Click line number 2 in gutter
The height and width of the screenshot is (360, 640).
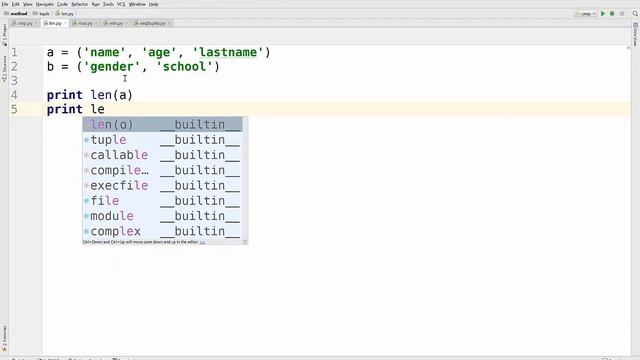point(14,67)
